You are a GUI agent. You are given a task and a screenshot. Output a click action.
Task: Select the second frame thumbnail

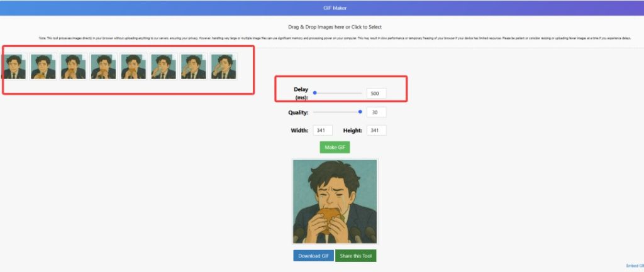point(43,66)
